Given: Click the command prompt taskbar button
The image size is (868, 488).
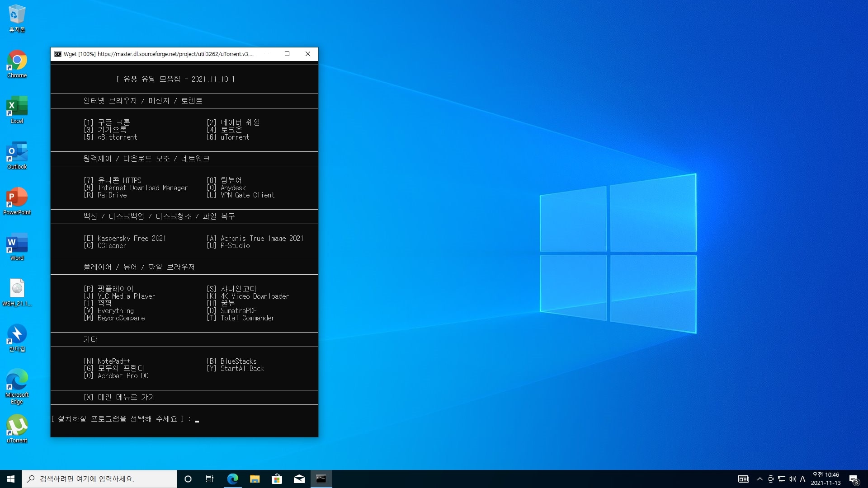Looking at the screenshot, I should (x=321, y=479).
